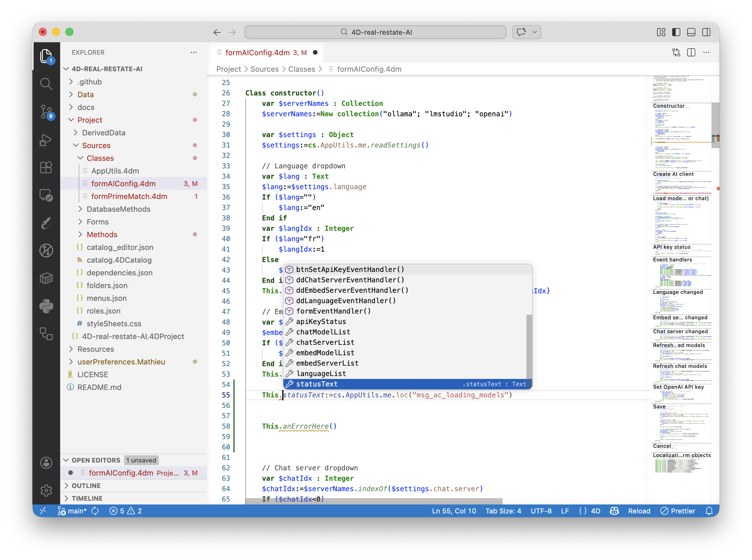Viewport: 752px width, 560px height.
Task: Open the Search view in activity bar
Action: click(46, 84)
